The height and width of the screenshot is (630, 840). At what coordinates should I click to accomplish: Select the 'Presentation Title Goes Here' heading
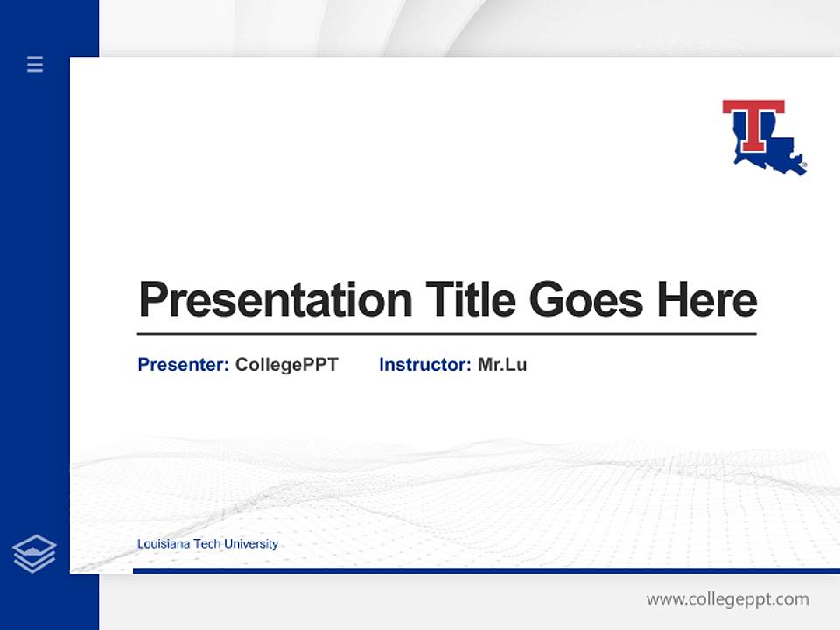(x=447, y=299)
